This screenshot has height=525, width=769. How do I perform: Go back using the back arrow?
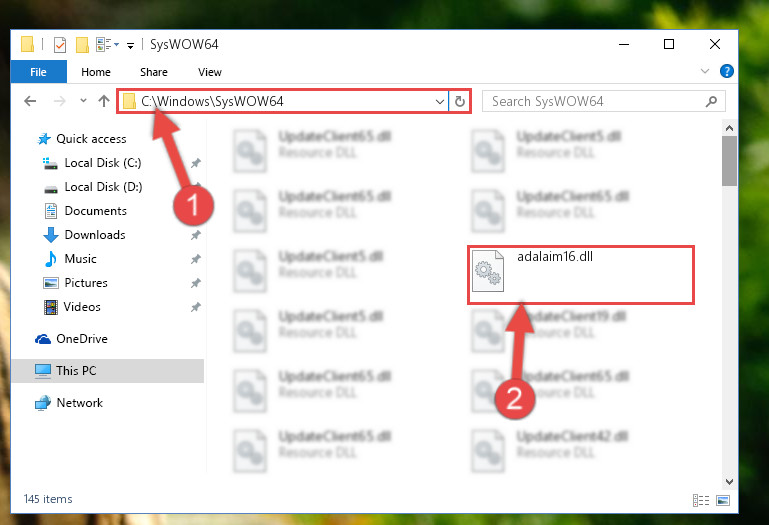(x=30, y=102)
